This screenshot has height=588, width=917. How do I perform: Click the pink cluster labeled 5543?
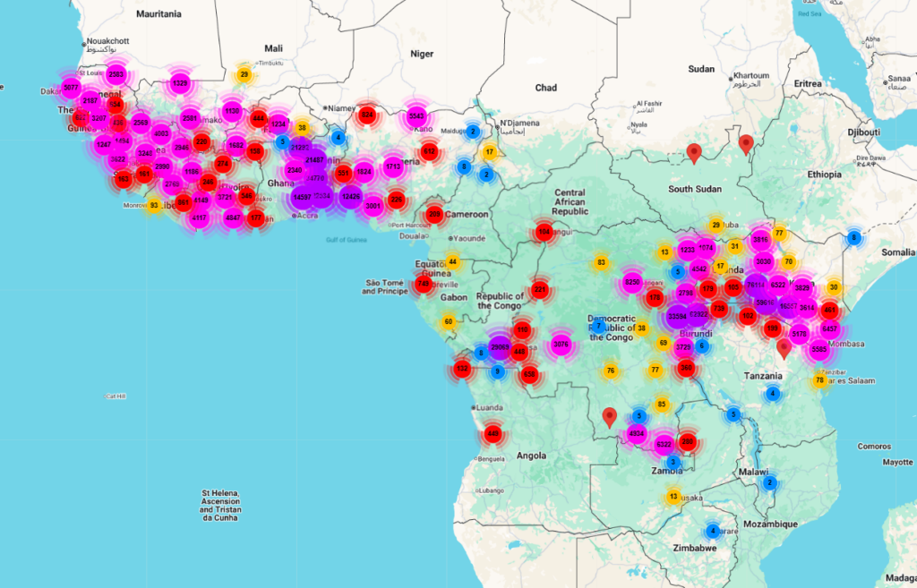(x=416, y=115)
